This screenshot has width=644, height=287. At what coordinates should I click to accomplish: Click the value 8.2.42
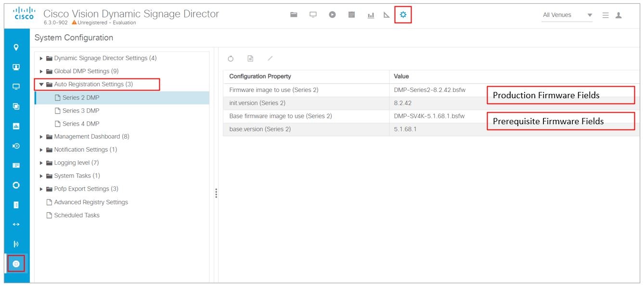[402, 103]
